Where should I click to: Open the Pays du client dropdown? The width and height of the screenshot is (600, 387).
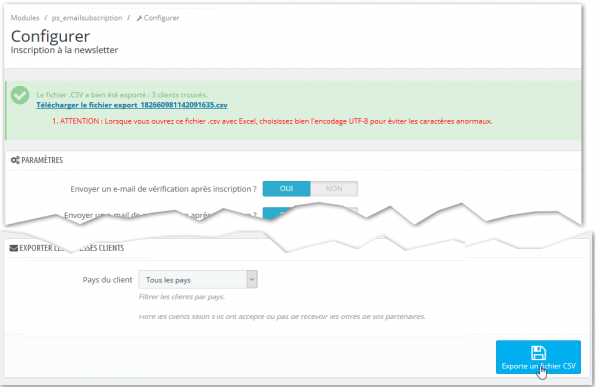pyautogui.click(x=198, y=279)
